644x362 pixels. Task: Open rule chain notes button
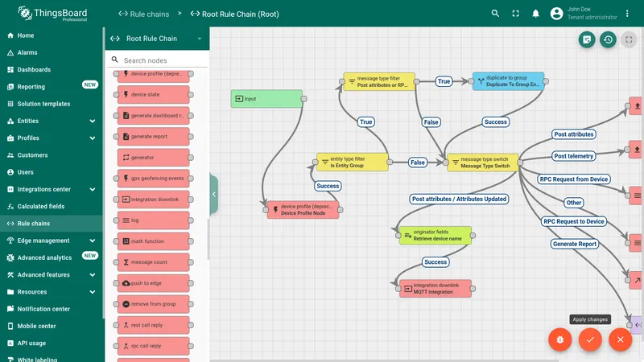click(587, 39)
